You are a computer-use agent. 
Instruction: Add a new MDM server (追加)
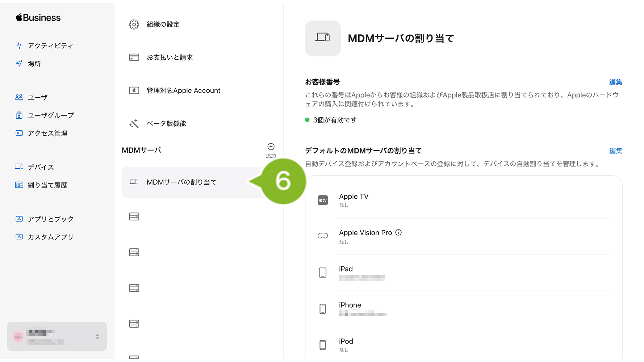click(271, 150)
